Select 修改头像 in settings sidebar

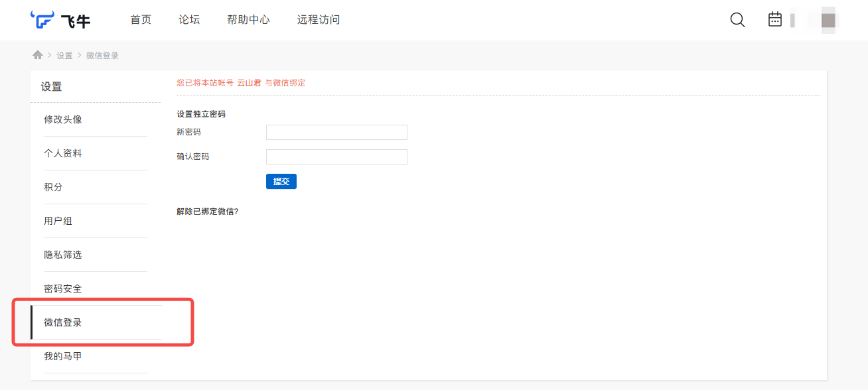[x=63, y=119]
